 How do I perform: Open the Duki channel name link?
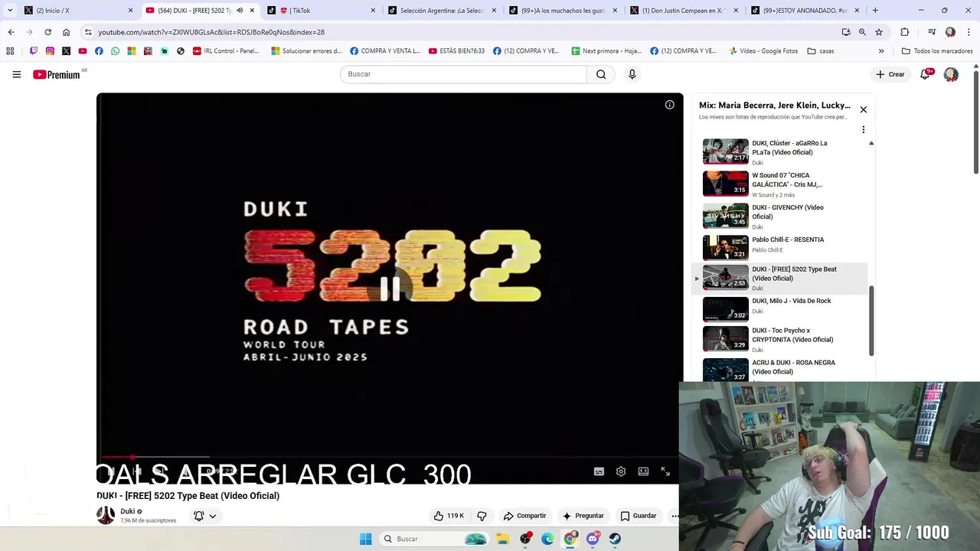click(128, 511)
